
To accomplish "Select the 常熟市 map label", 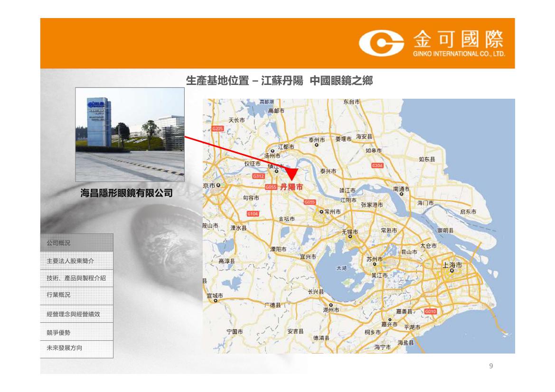I will pos(389,230).
